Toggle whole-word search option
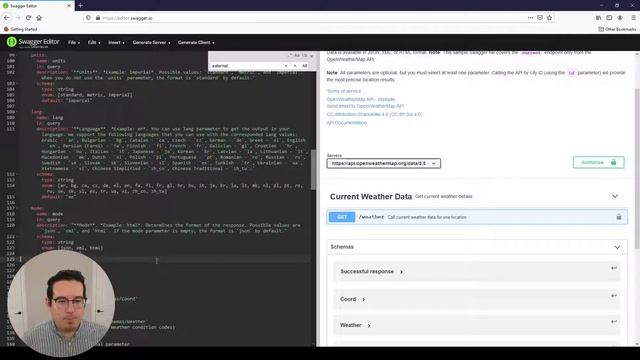Viewport: 640px width, 360px height. pyautogui.click(x=304, y=56)
